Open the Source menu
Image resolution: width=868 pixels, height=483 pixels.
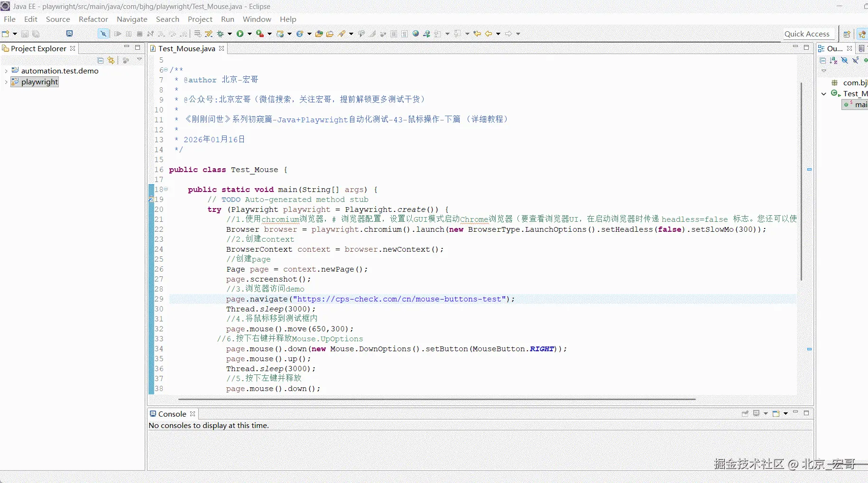[x=58, y=19]
